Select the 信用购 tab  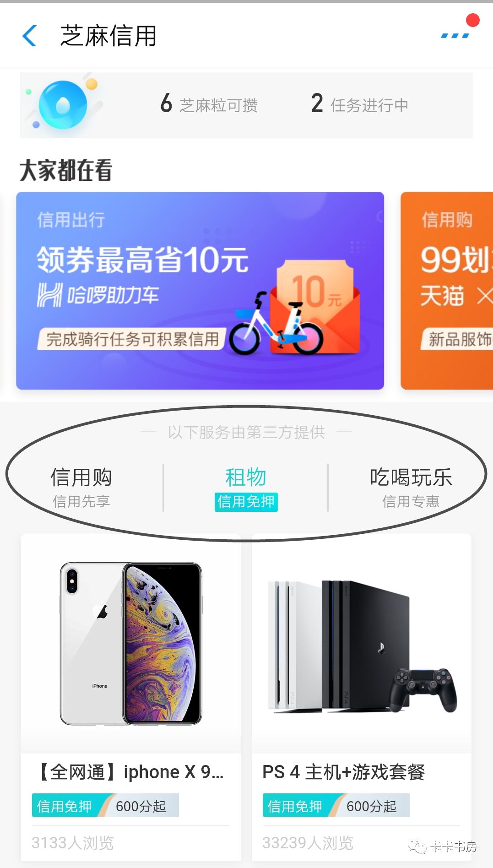coord(81,488)
